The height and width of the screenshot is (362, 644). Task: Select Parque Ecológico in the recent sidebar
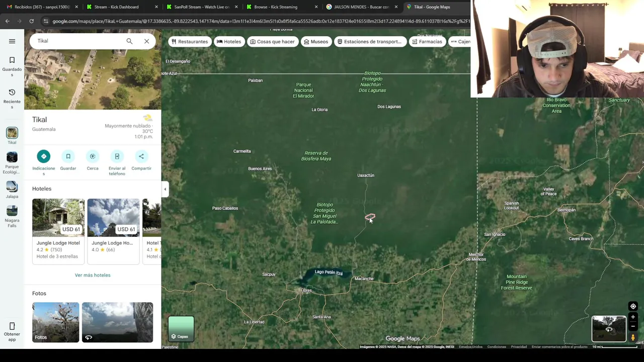click(12, 163)
